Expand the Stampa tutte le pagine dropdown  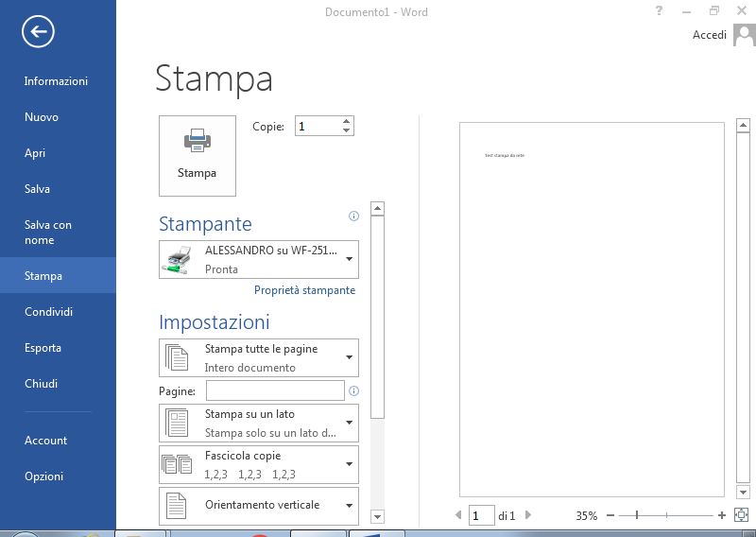[259, 357]
